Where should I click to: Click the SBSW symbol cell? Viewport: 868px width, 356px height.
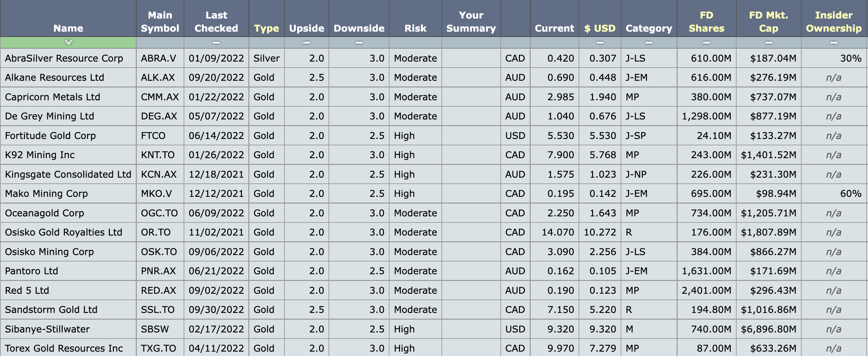[160, 329]
